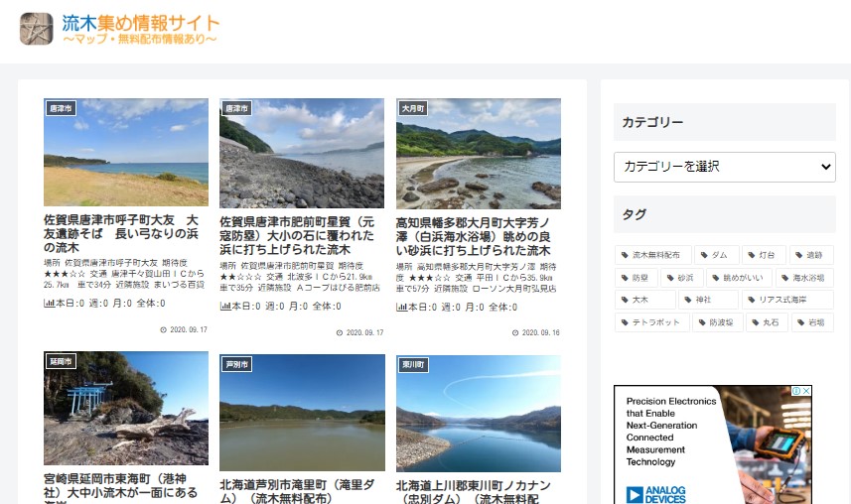Click the 呼子町大友 card description text
The width and height of the screenshot is (851, 504).
coord(125,274)
